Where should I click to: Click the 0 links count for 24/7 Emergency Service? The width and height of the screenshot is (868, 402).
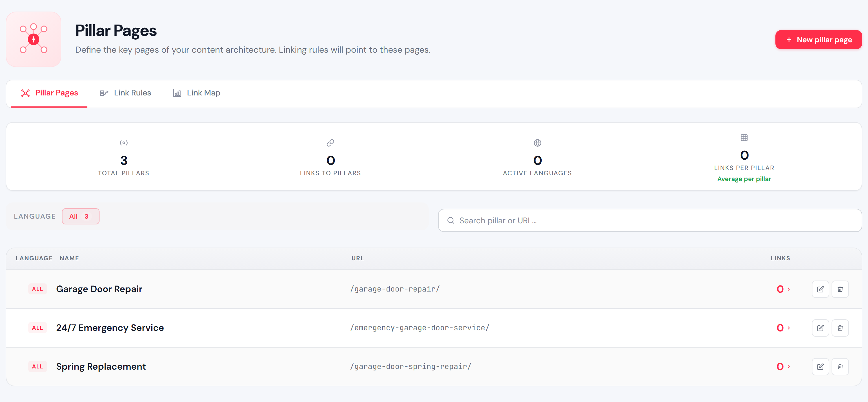point(780,328)
